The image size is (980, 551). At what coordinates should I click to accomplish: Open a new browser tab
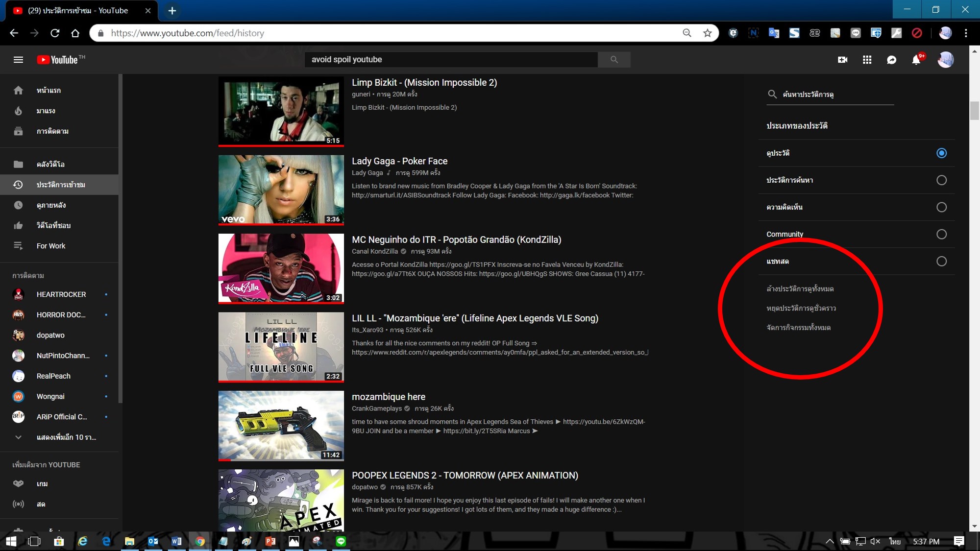[x=172, y=10]
